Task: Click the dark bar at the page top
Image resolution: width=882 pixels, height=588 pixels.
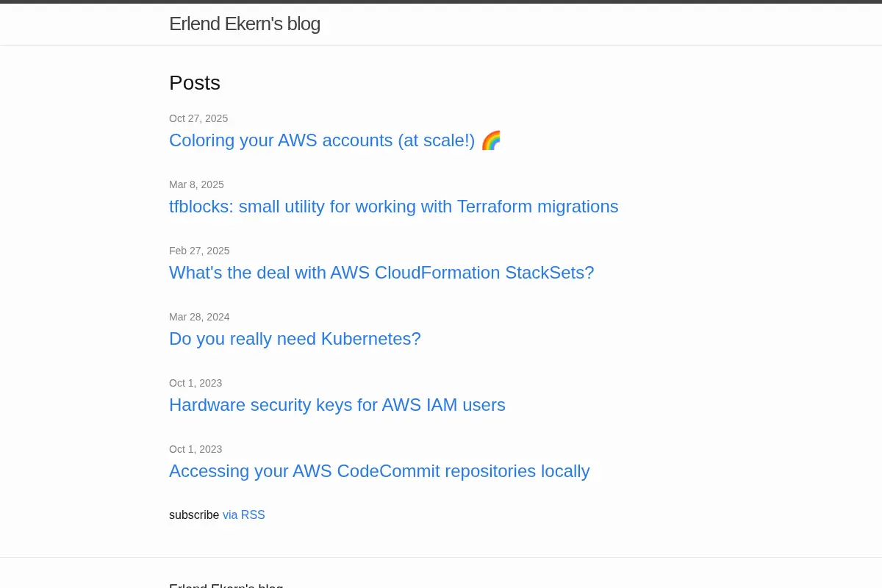Action: [441, 1]
